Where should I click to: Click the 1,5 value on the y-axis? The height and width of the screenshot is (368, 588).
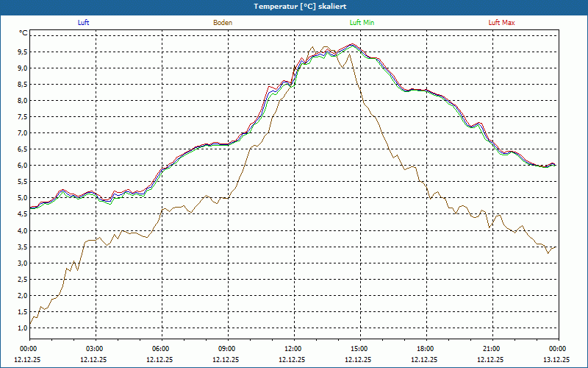click(23, 311)
